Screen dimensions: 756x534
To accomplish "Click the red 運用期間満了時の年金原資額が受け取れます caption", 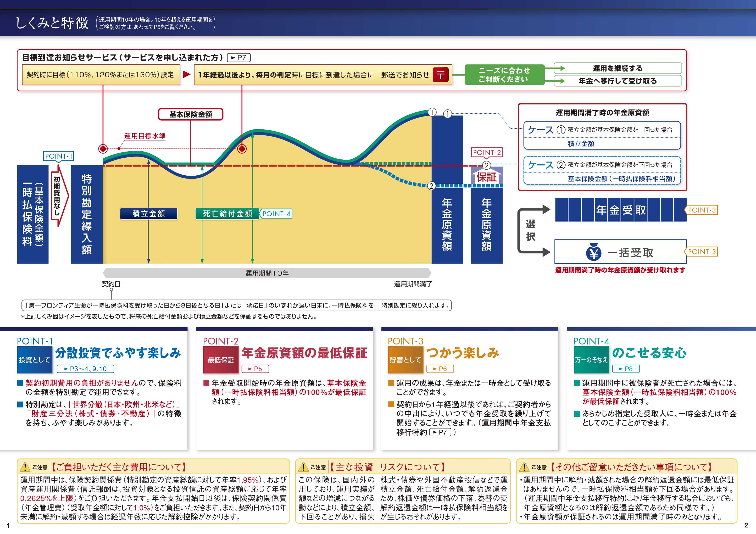I will tap(620, 270).
